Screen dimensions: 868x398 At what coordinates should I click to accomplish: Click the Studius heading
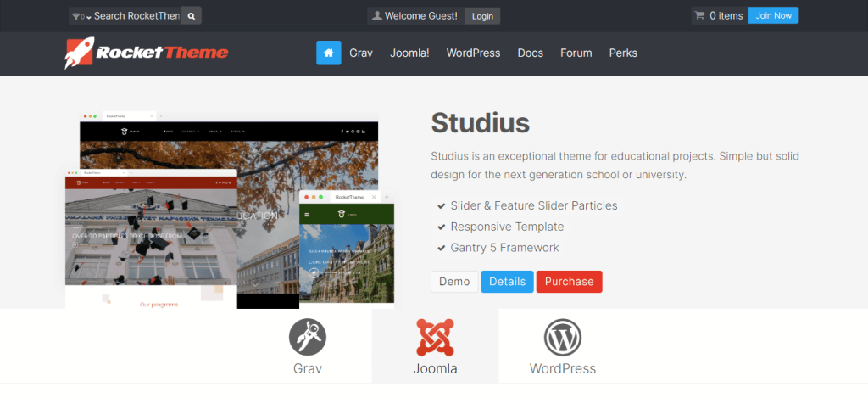[x=480, y=122]
